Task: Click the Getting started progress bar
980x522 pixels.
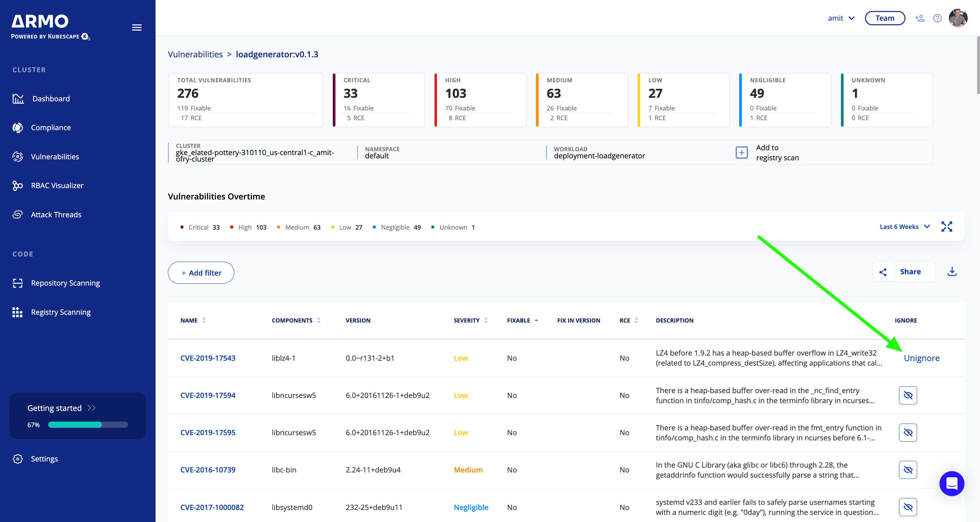Action: (x=88, y=425)
